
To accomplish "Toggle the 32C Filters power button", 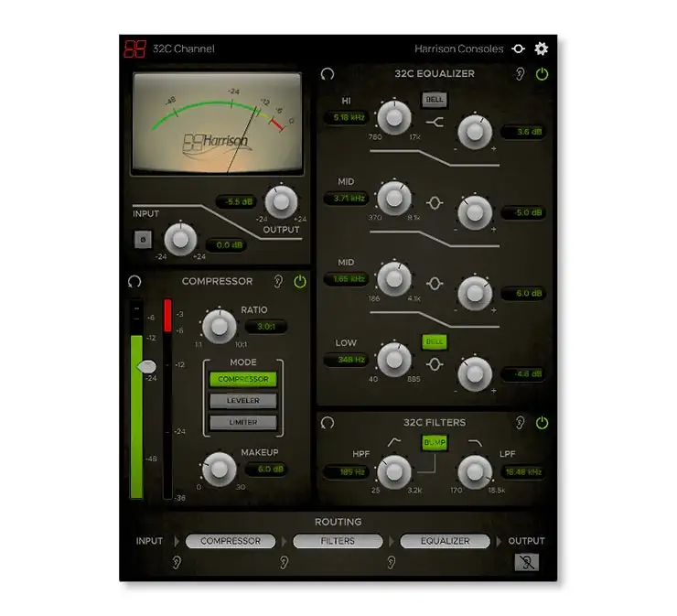I will pos(542,423).
